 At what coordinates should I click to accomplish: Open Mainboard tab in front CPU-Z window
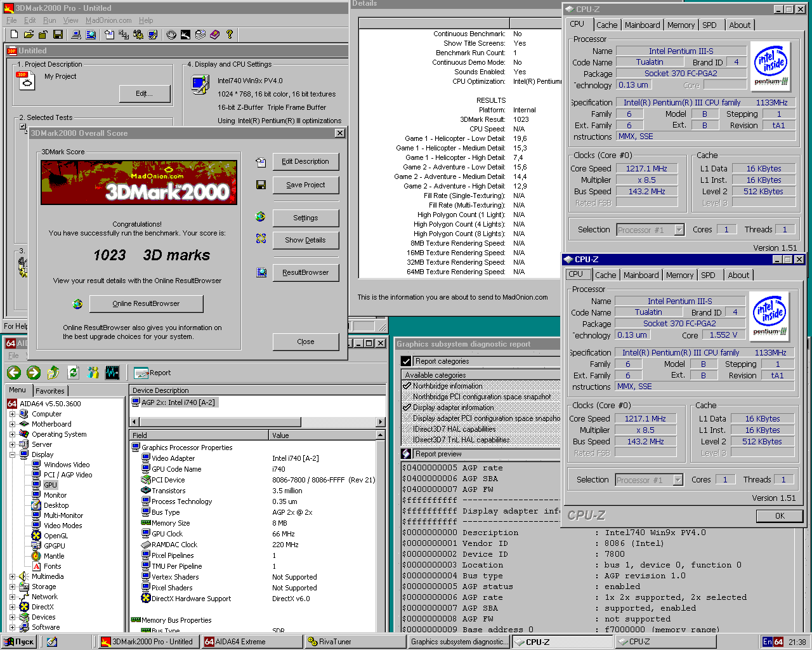coord(641,275)
